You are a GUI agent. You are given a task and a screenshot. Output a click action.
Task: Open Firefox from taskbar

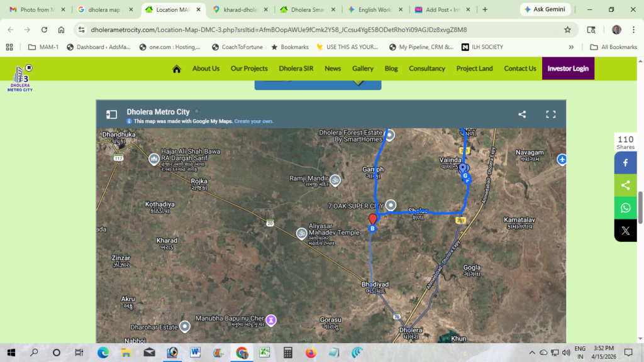(x=311, y=353)
